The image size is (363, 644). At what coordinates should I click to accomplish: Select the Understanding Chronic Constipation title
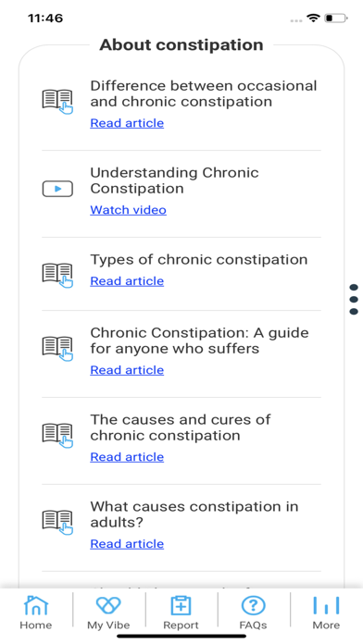(x=174, y=180)
